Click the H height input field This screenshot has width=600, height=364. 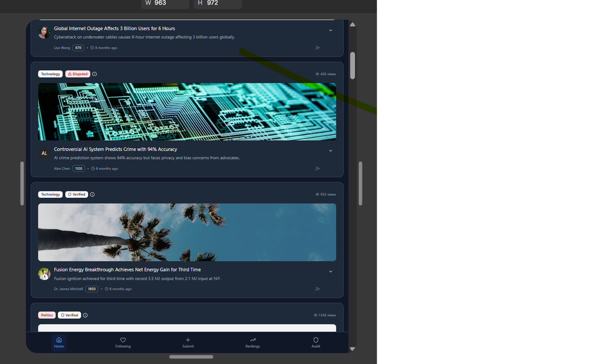(217, 3)
